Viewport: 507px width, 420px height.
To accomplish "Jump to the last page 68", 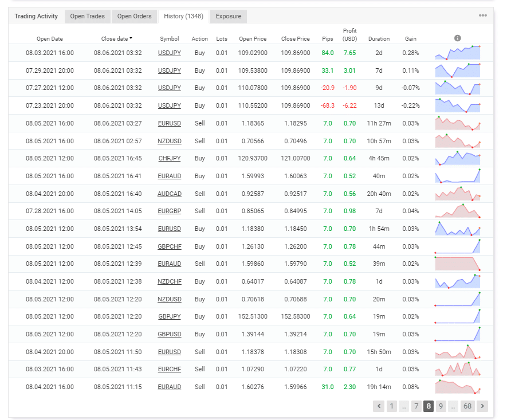I will 467,406.
